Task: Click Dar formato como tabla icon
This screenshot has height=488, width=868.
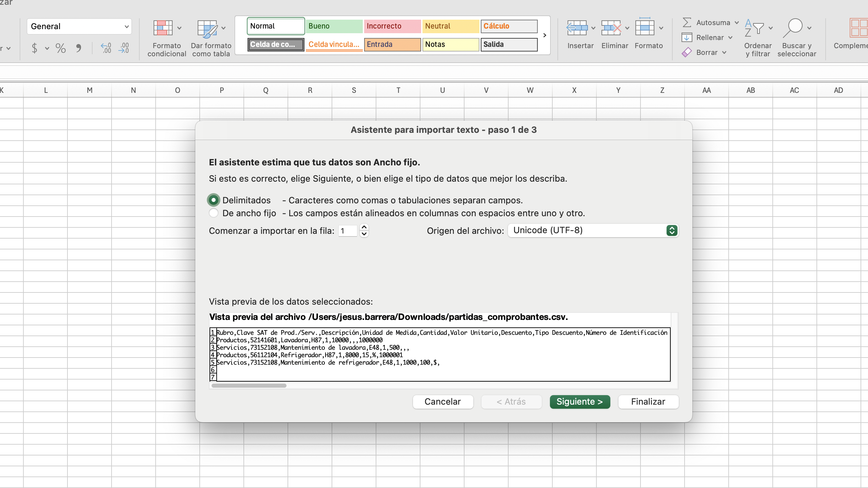Action: point(207,28)
